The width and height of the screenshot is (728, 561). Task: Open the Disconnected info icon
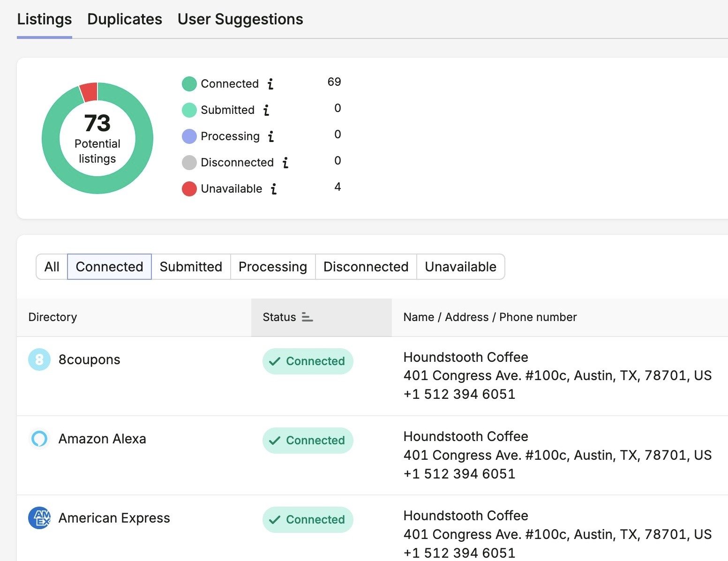pyautogui.click(x=285, y=163)
